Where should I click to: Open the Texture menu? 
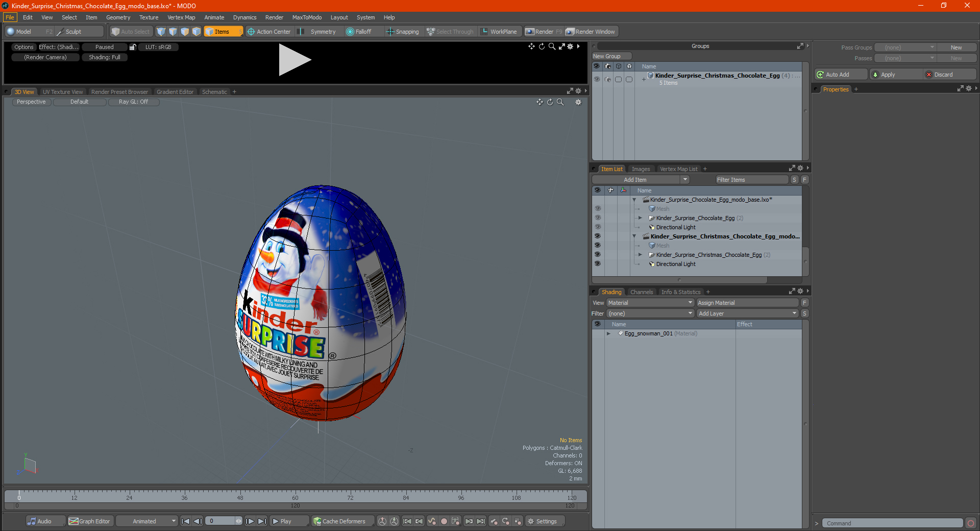coord(149,17)
